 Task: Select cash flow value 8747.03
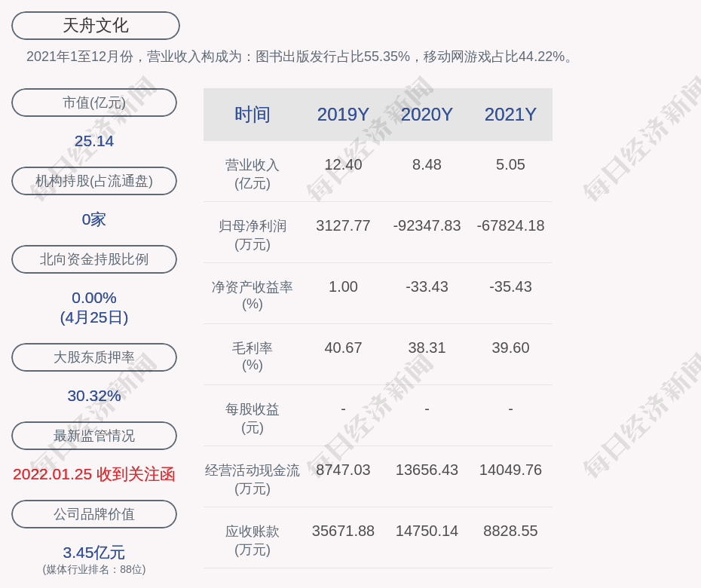(343, 470)
